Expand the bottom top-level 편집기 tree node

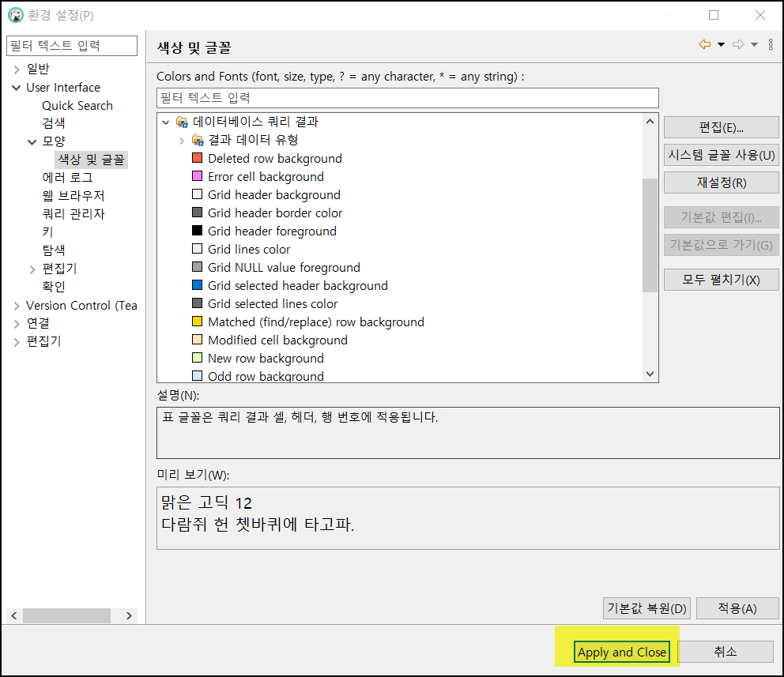(x=17, y=342)
